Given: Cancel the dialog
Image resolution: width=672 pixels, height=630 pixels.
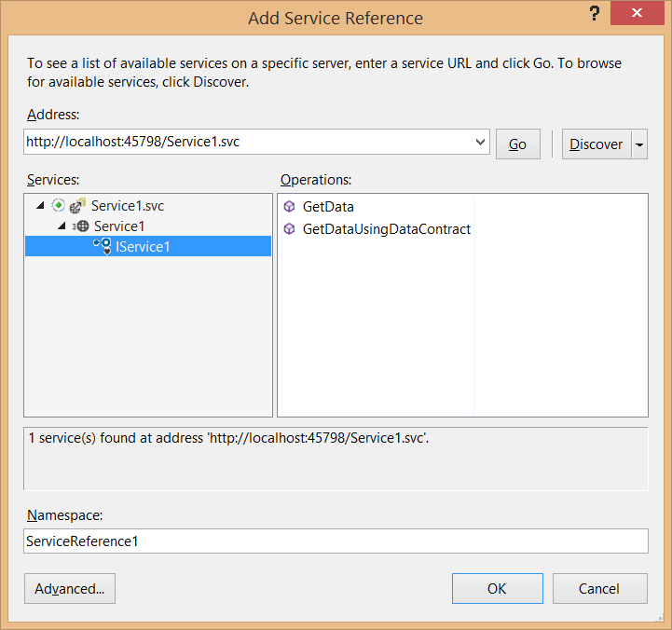Looking at the screenshot, I should [x=599, y=588].
